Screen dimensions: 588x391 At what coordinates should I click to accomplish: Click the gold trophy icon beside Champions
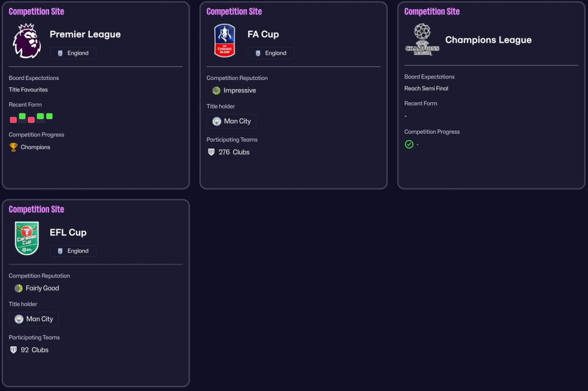[13, 147]
